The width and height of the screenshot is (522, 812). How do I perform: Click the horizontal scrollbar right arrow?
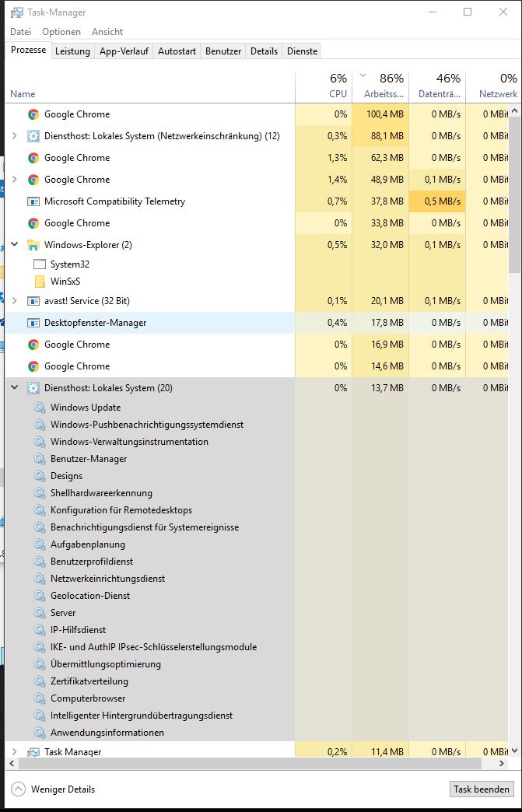click(x=501, y=763)
